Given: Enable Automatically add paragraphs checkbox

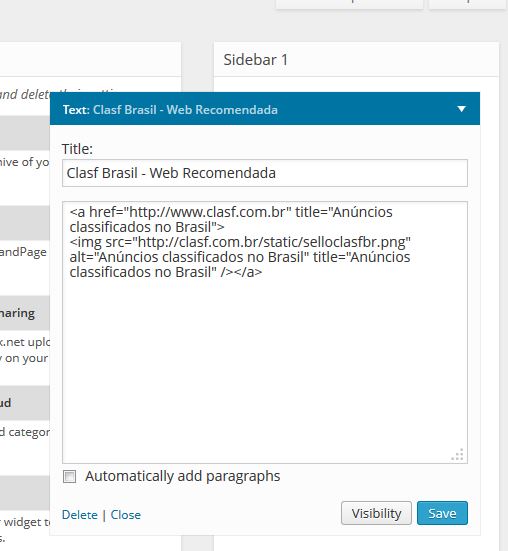Looking at the screenshot, I should [69, 477].
